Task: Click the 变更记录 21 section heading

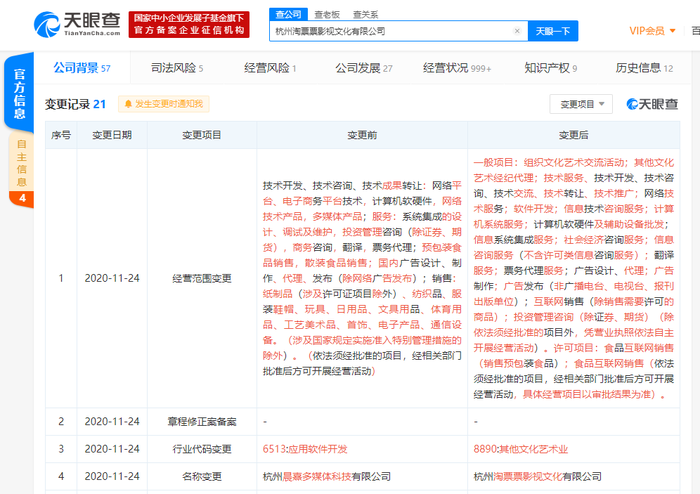Action: tap(75, 104)
